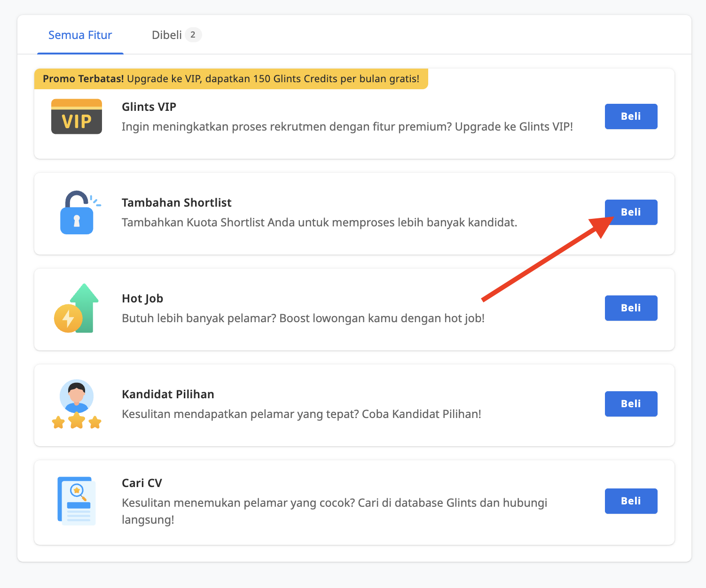Purchase Kandidat Pilihan via Beli button

[x=631, y=404]
